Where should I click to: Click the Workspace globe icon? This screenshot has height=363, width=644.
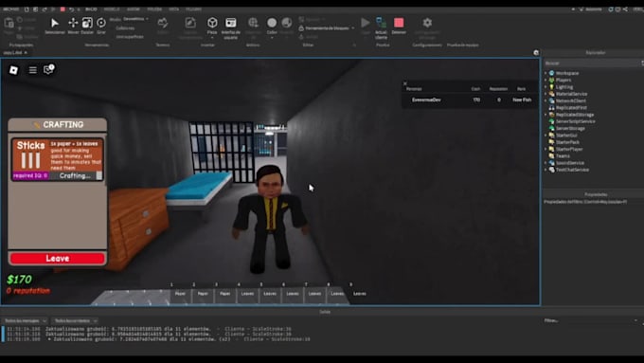551,73
